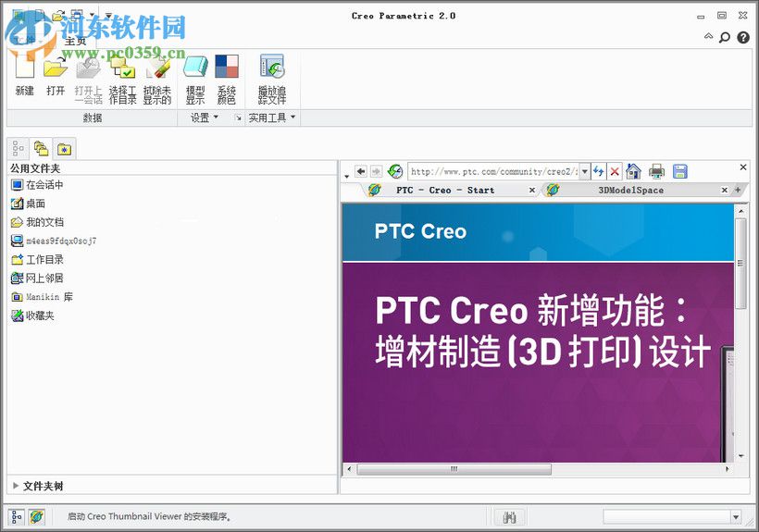The height and width of the screenshot is (532, 759).
Task: Open 在会话中 in session folder
Action: pos(37,185)
